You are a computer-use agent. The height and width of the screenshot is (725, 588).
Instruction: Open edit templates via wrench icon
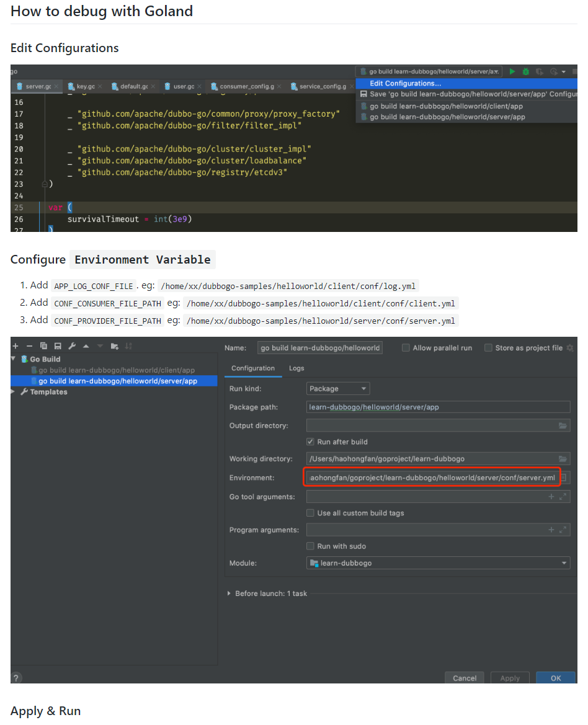coord(72,345)
